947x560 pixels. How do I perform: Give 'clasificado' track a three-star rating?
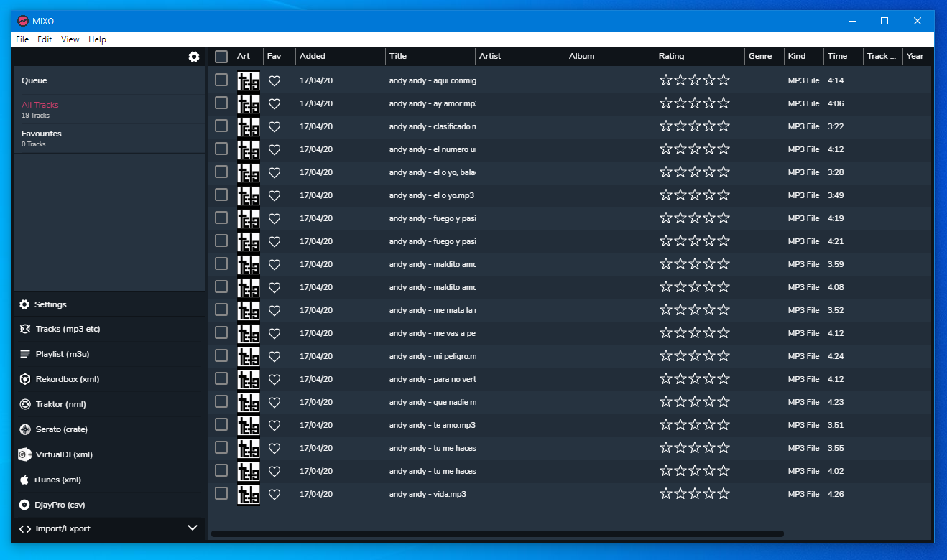click(695, 126)
